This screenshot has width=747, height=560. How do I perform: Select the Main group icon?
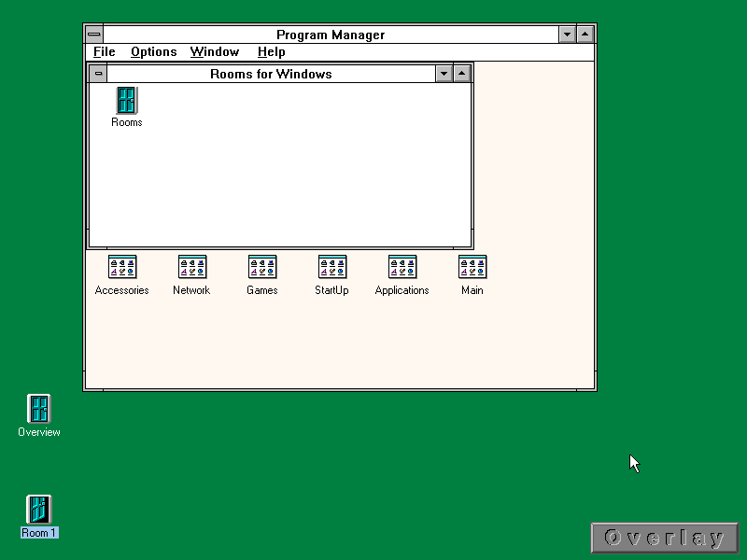472,267
